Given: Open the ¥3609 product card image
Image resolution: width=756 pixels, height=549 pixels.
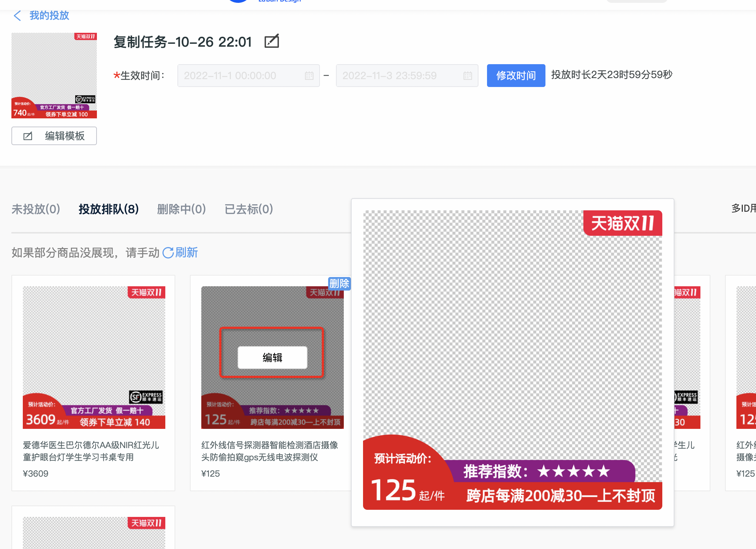Looking at the screenshot, I should (94, 358).
